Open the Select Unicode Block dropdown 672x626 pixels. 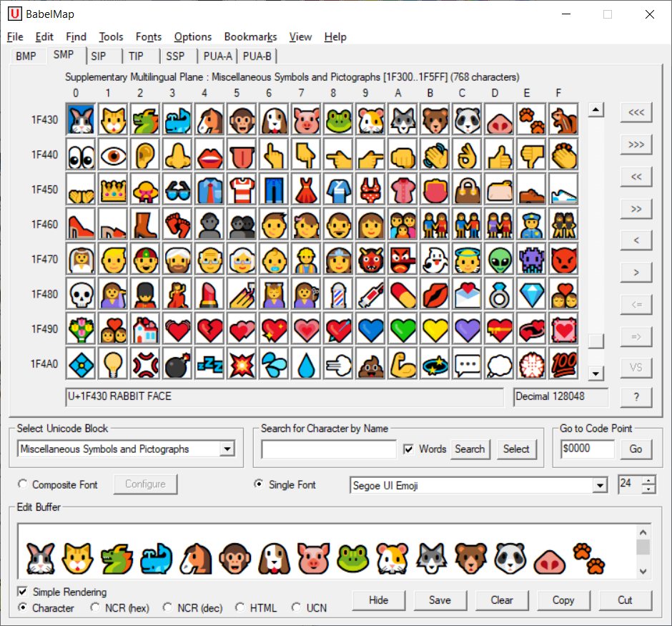coord(227,449)
